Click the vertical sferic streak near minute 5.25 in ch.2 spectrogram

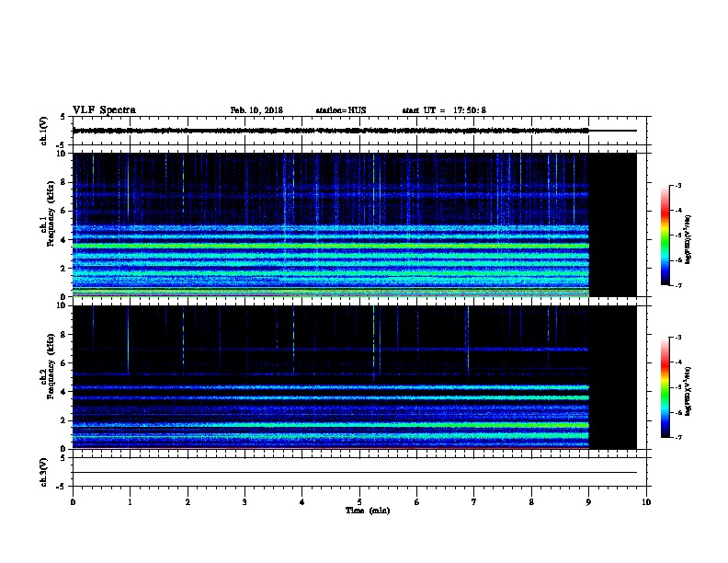tap(374, 341)
